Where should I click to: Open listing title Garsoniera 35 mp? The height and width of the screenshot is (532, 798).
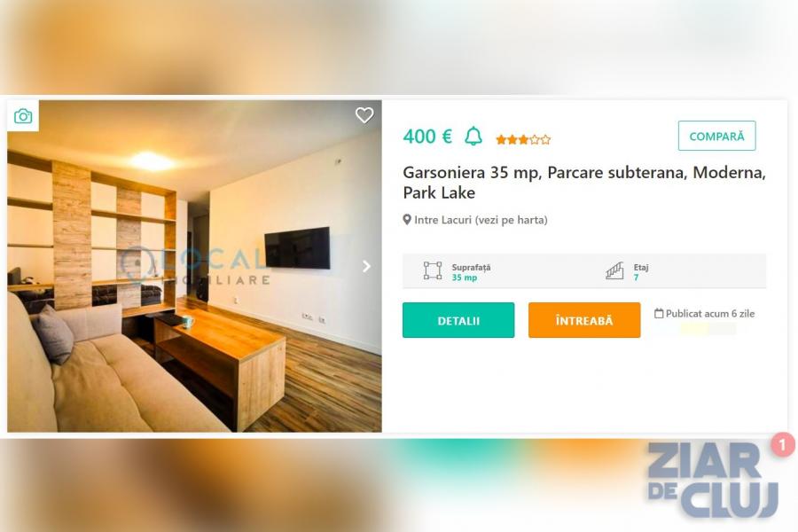click(x=584, y=183)
